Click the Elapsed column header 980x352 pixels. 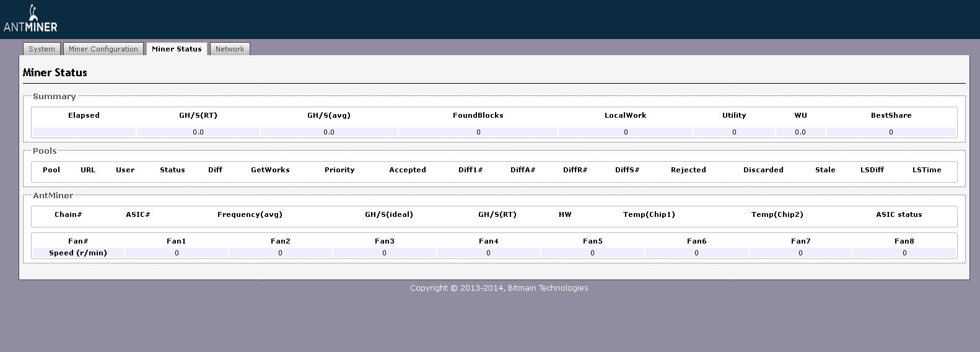click(x=84, y=115)
